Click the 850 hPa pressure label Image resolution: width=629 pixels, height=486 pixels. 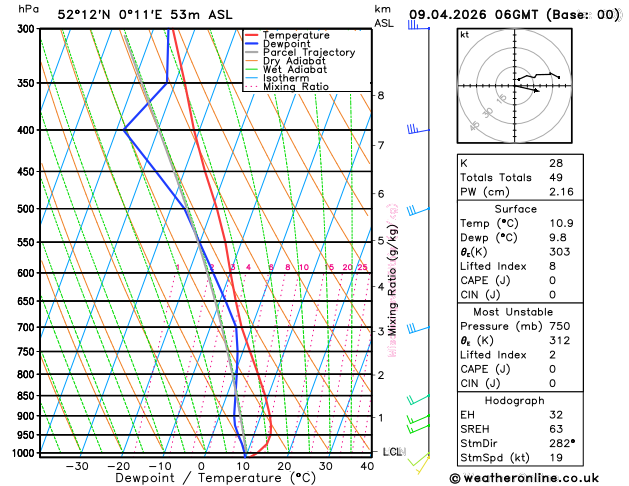coord(28,396)
